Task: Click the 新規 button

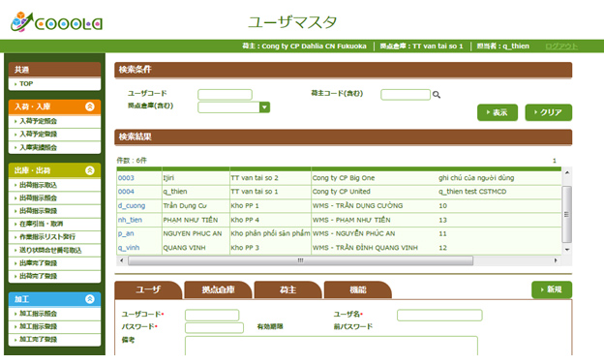Action: tap(552, 289)
